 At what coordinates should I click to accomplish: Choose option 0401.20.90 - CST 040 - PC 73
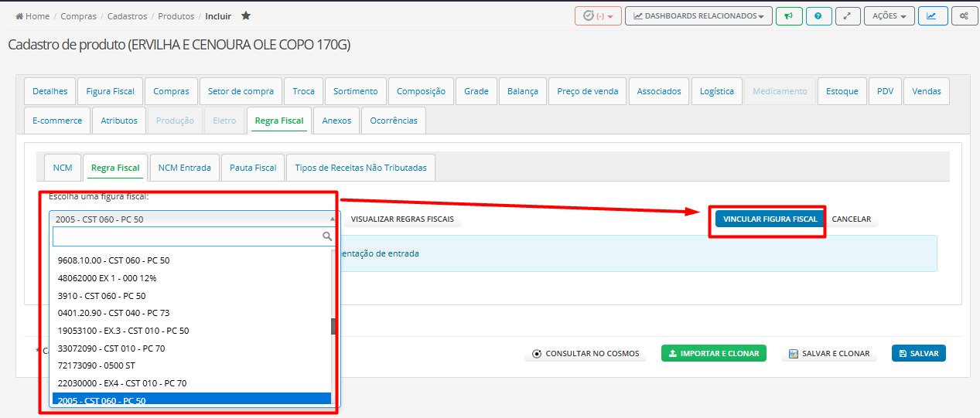[x=114, y=313]
